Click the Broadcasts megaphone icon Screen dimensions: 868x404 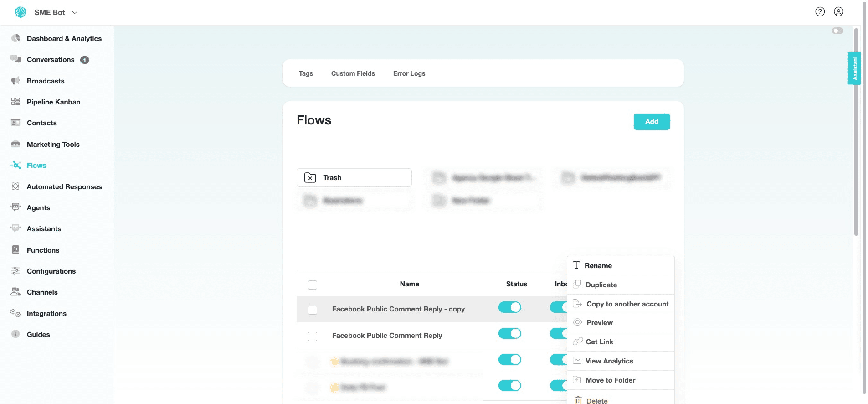tap(15, 81)
